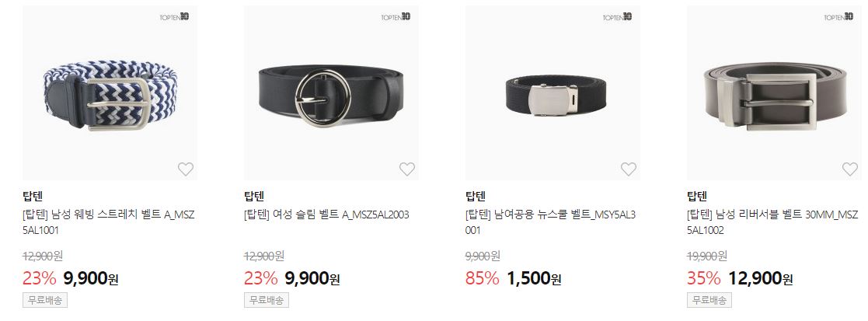Click the 12,900원 discounted price
This screenshot has width=868, height=321.
click(x=761, y=278)
